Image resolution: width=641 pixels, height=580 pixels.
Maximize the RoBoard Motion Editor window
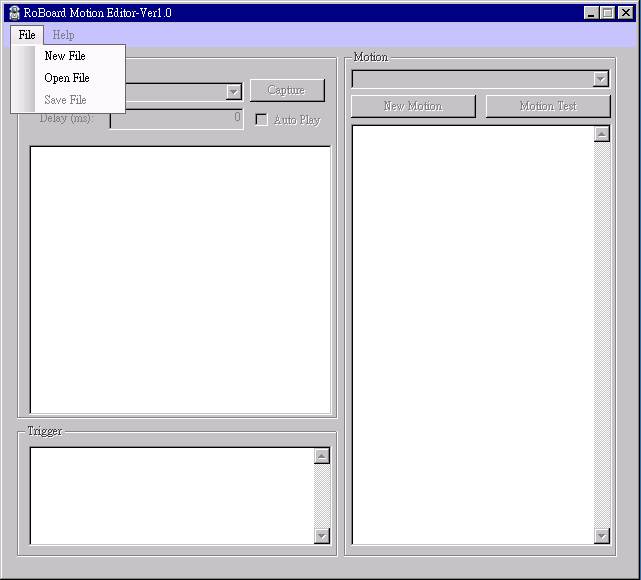coord(607,13)
